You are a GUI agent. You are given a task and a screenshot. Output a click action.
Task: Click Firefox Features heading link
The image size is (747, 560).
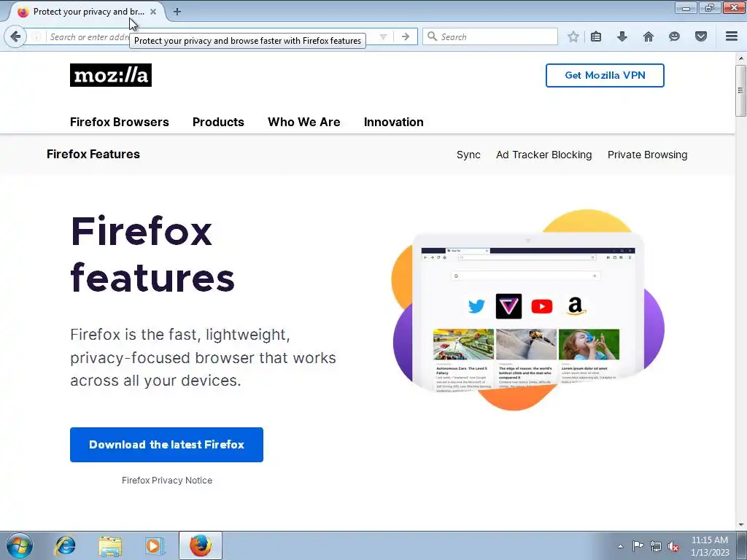coord(93,155)
